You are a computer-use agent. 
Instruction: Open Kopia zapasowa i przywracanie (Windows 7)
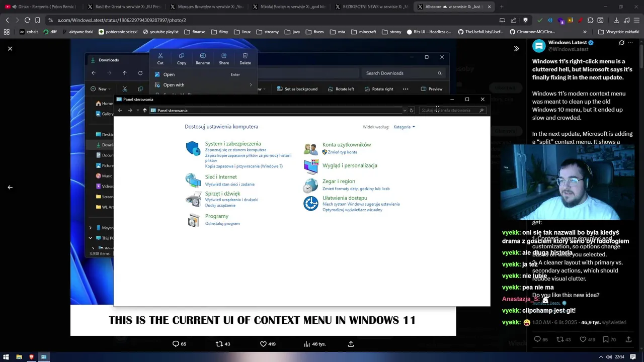pos(244,166)
